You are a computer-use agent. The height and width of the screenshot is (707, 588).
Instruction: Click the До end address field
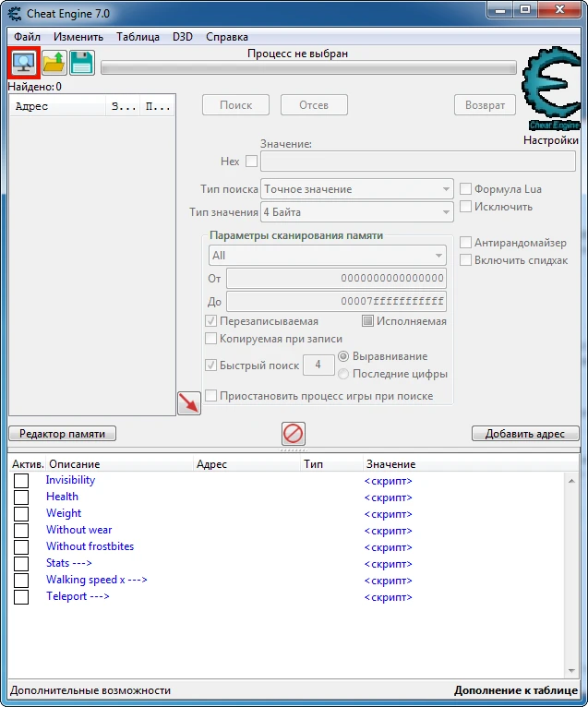(336, 301)
